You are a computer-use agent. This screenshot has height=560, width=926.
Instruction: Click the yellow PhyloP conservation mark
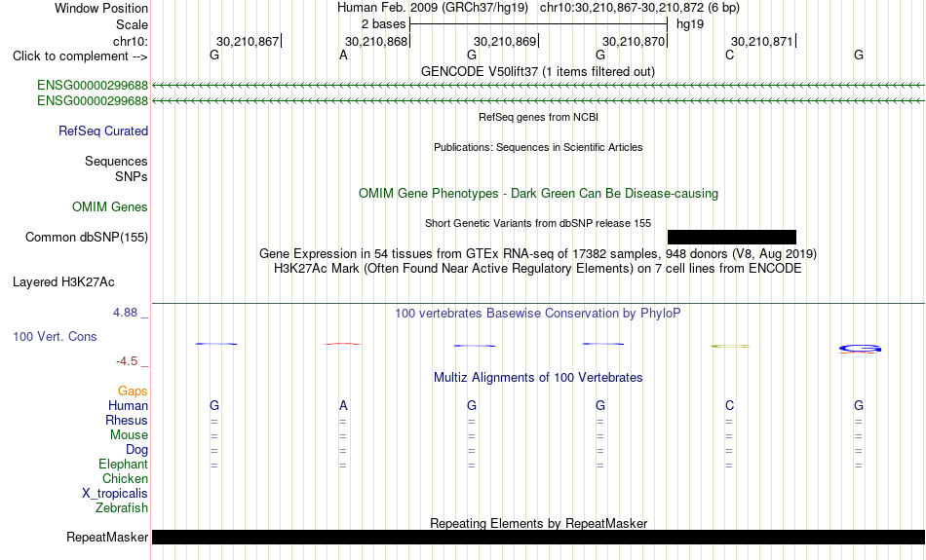tap(730, 347)
